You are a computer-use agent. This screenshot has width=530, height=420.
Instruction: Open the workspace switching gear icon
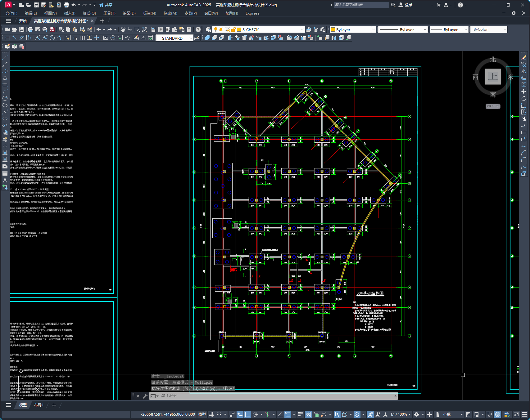(417, 414)
